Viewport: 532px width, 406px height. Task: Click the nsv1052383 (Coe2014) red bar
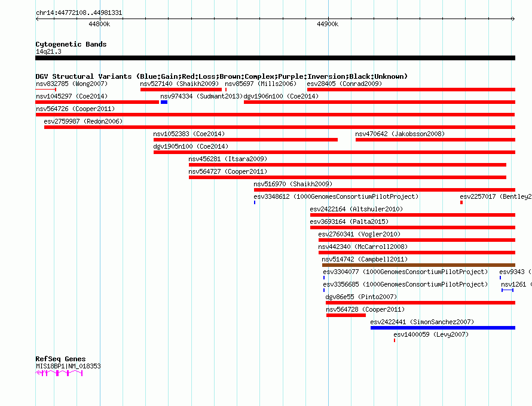[245, 140]
